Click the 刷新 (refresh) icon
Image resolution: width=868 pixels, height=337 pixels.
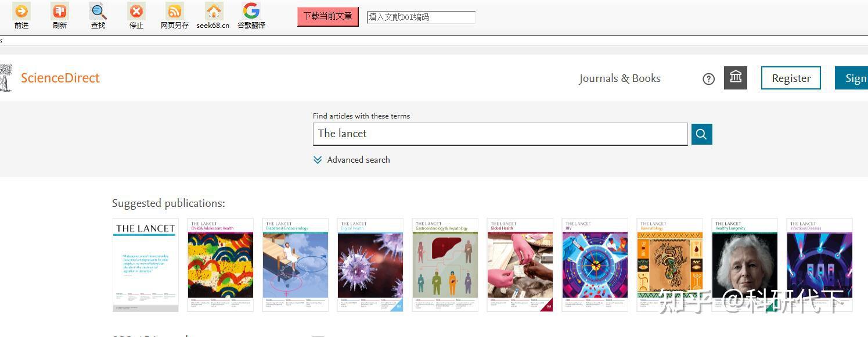pos(59,12)
